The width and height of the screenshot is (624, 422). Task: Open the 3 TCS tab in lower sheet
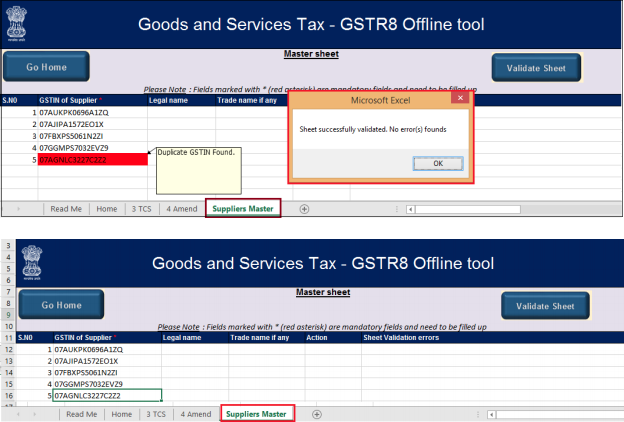(156, 414)
